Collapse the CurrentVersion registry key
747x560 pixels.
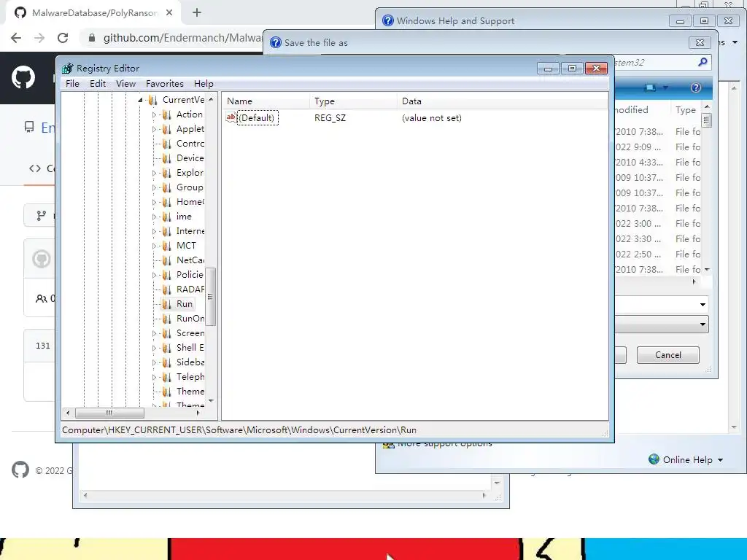click(x=141, y=100)
